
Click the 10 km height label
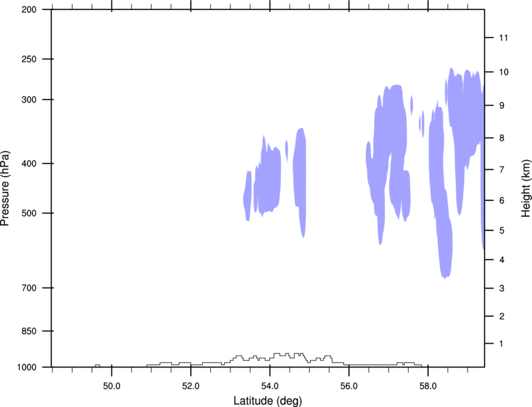click(504, 72)
